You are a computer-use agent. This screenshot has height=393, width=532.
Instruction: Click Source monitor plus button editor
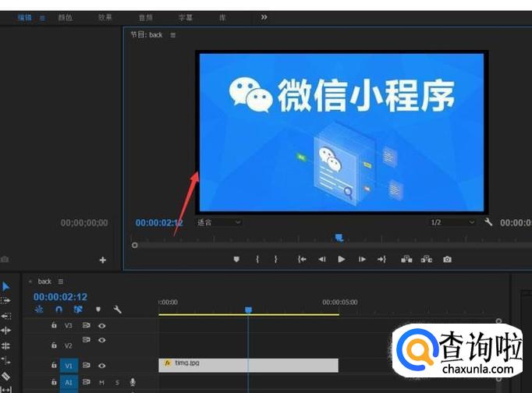click(103, 260)
